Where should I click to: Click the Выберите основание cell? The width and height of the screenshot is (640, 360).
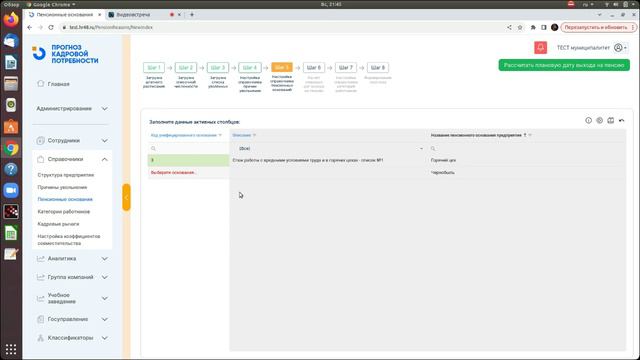pos(188,173)
